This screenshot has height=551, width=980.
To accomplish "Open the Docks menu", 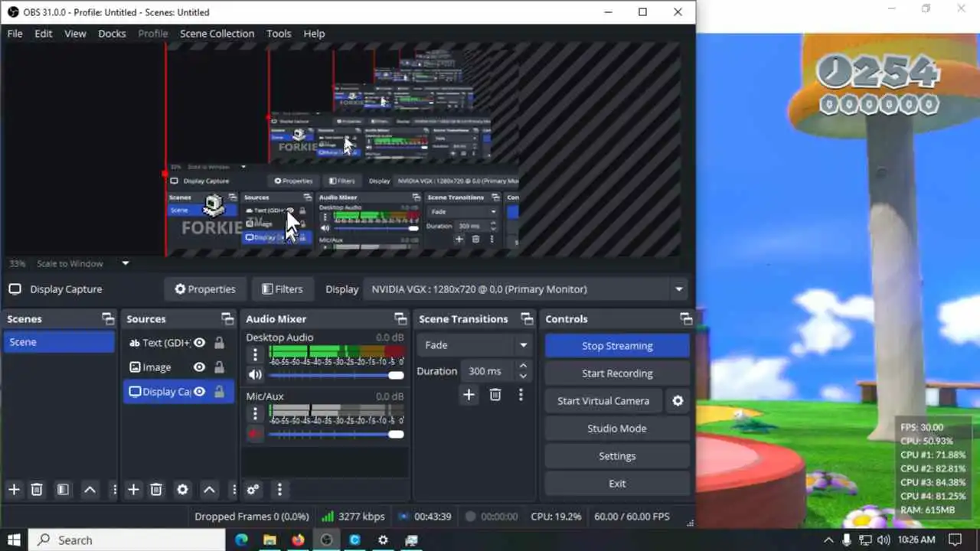I will coord(112,34).
